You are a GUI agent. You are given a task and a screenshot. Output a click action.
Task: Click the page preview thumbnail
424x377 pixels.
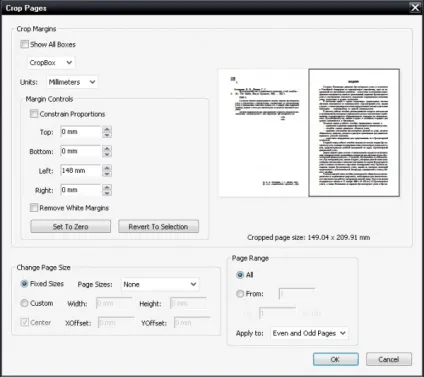pos(309,133)
